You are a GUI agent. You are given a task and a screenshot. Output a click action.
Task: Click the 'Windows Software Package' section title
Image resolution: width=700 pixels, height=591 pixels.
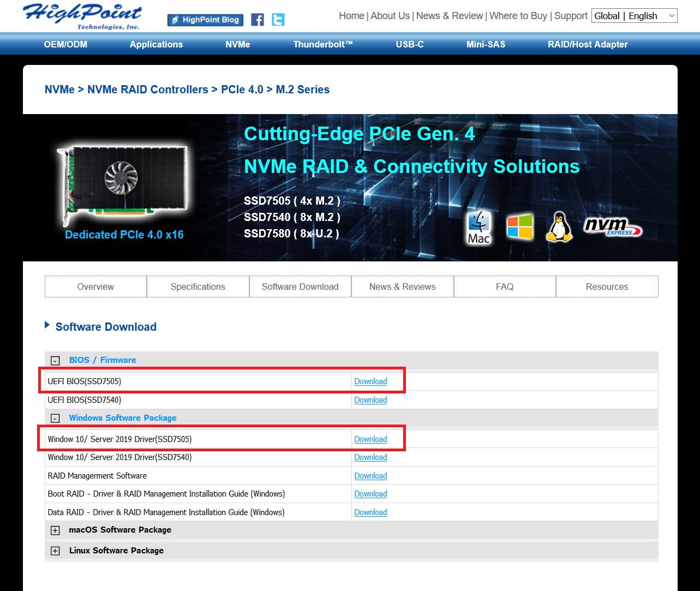click(x=123, y=418)
